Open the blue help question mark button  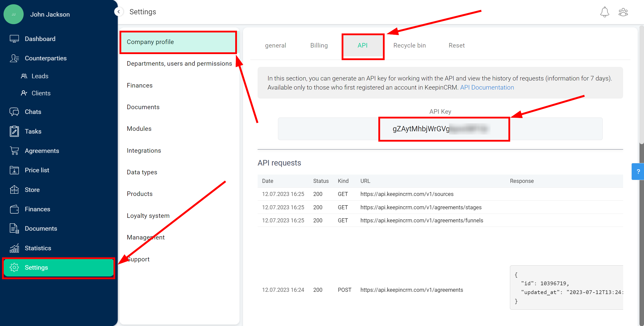(638, 172)
